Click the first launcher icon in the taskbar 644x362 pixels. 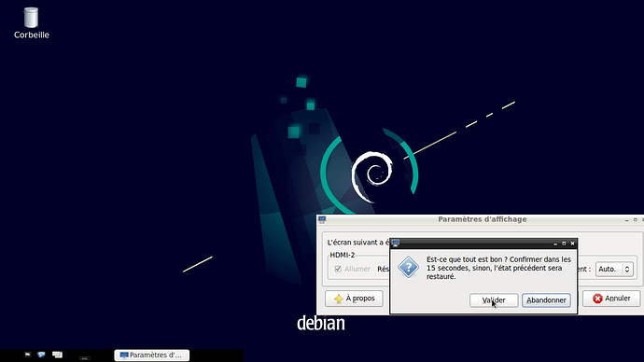[x=27, y=355]
